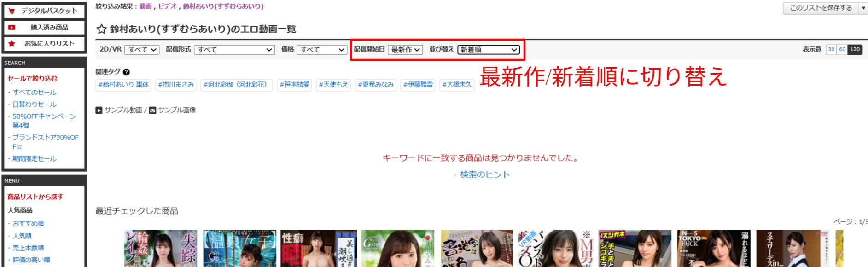Open ブランドストア30%OFF link

coord(45,142)
